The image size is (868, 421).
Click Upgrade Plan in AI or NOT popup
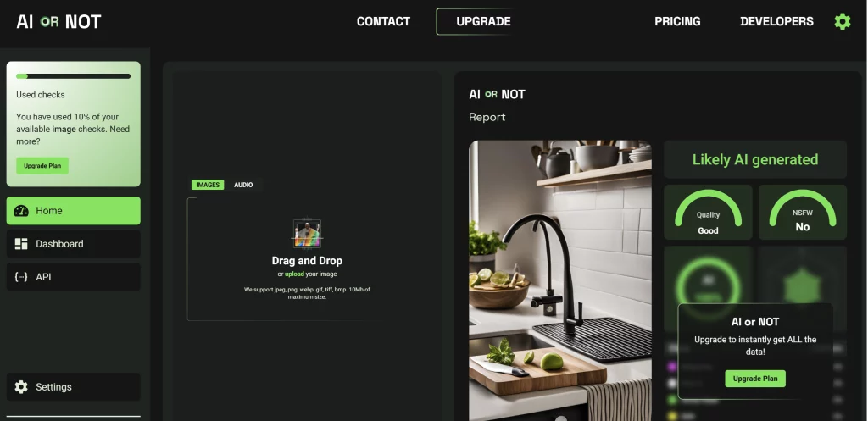coord(755,379)
